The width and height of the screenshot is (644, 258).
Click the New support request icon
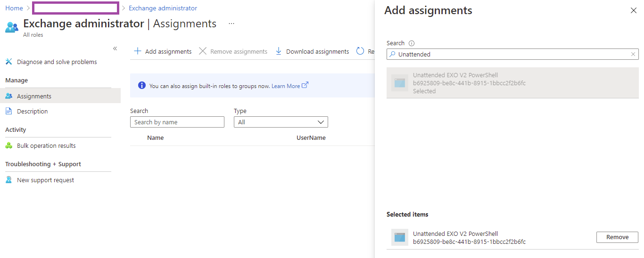coord(8,180)
